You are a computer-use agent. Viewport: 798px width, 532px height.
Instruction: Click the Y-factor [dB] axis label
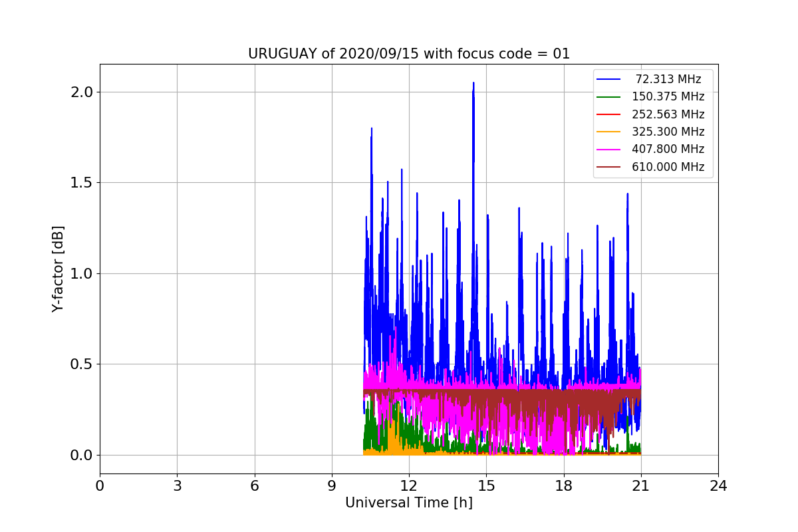point(59,269)
